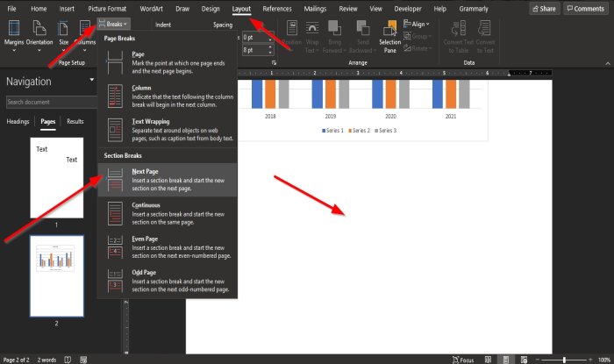This screenshot has height=364, width=614.
Task: Open the Selection Pane
Action: [390, 37]
